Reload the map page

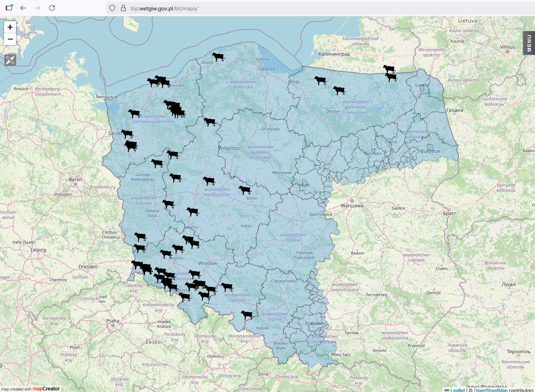coord(52,8)
